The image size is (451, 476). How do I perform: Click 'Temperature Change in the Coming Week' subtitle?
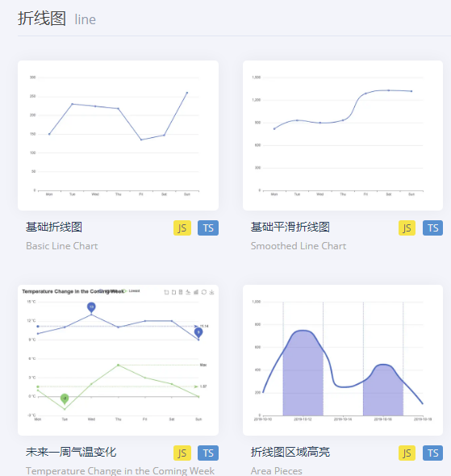click(x=120, y=471)
